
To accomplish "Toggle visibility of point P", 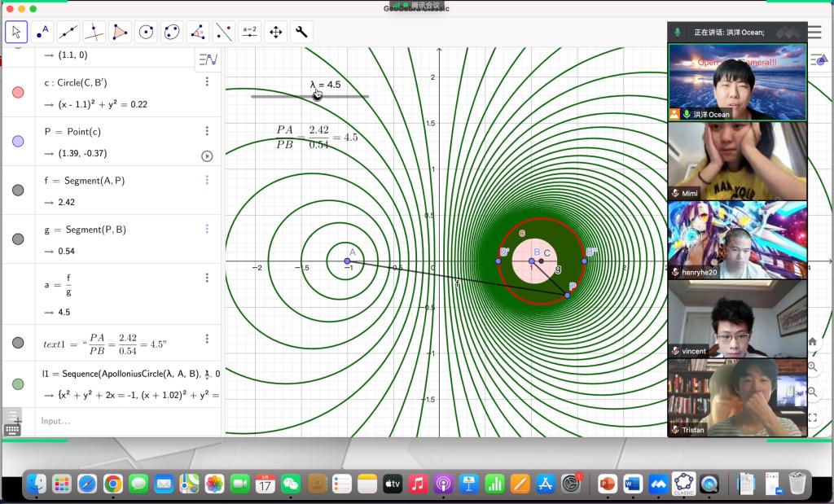I will tap(18, 142).
